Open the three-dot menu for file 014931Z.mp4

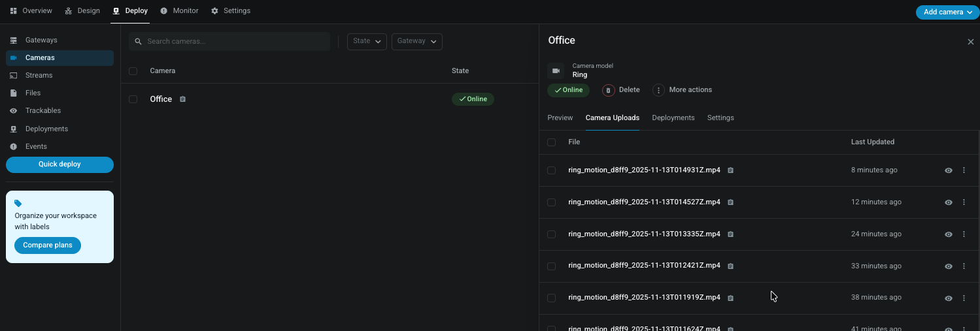pyautogui.click(x=964, y=170)
